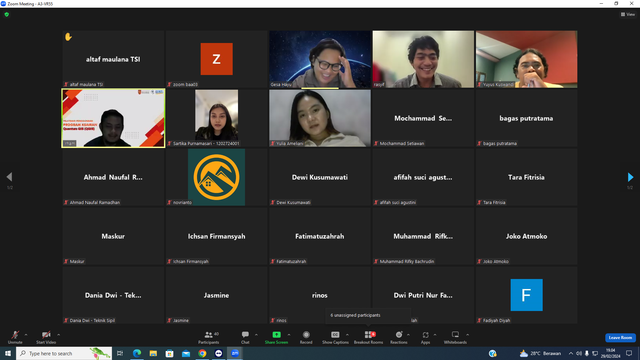The height and width of the screenshot is (360, 640).
Task: Click the Leave Room button
Action: pyautogui.click(x=620, y=338)
